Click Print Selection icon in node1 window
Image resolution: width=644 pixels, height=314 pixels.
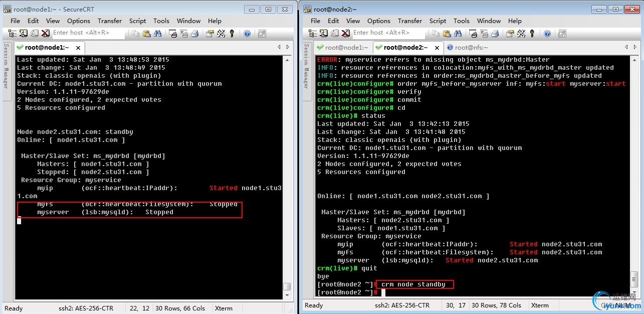(184, 33)
